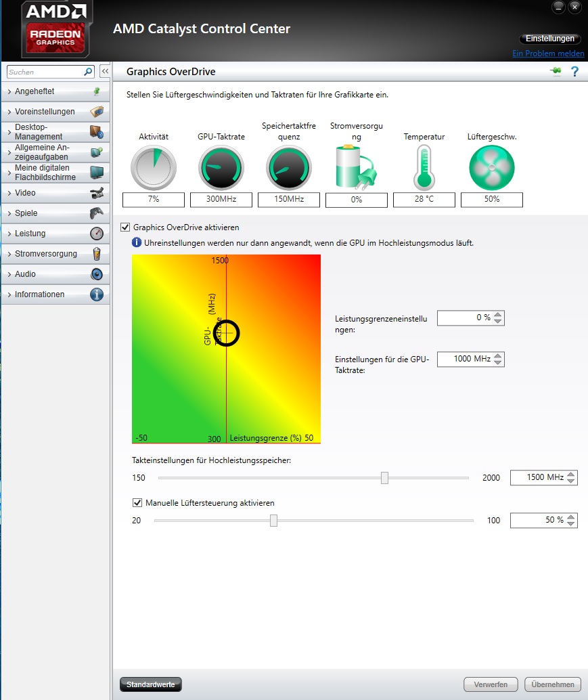The image size is (588, 700).
Task: Click the green pin-page icon in the header
Action: click(556, 71)
